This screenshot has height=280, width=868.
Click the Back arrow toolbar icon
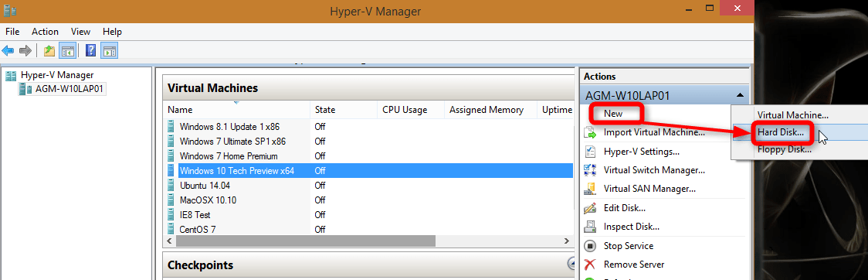tap(8, 51)
